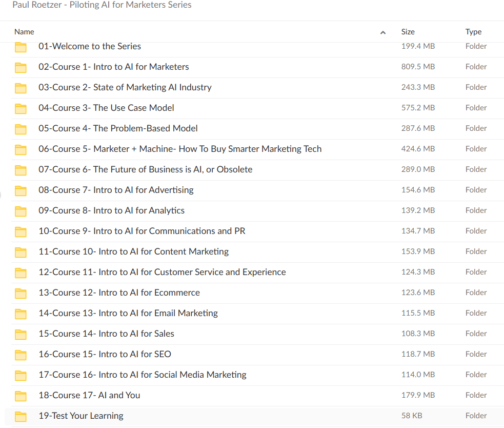Open 06-Course 5- Marketer + Machine folder

click(x=180, y=149)
